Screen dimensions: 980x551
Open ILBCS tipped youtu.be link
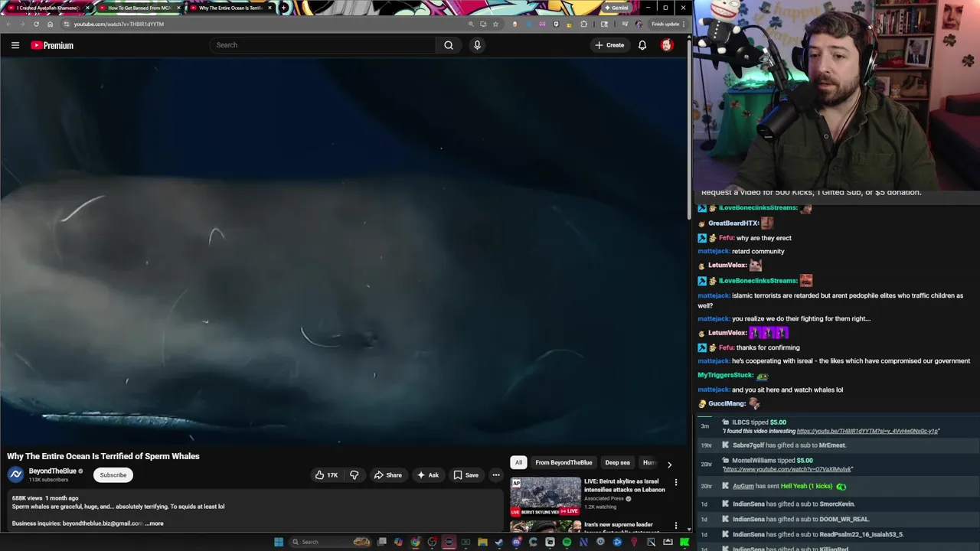[867, 431]
